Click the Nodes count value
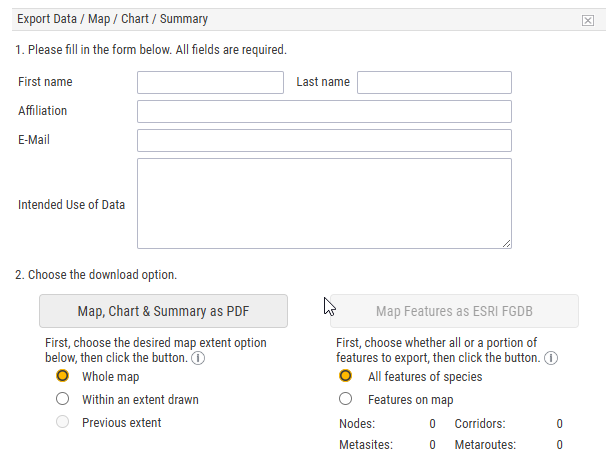 (432, 424)
